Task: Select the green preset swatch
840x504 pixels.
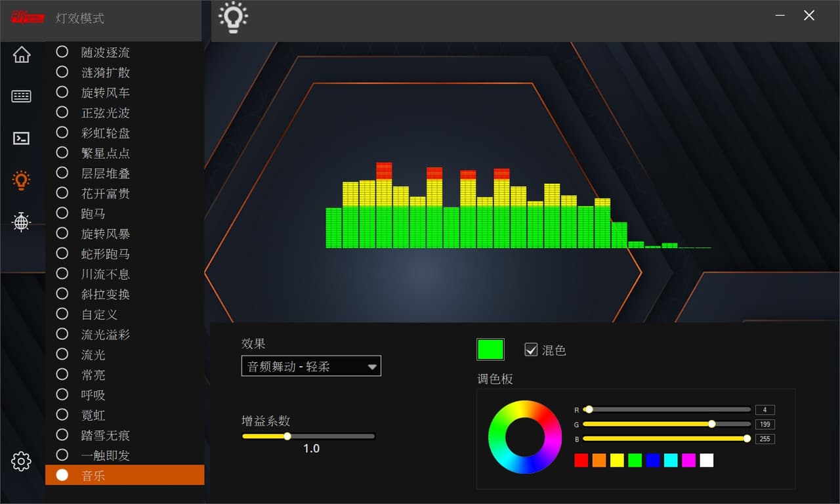Action: (x=635, y=460)
